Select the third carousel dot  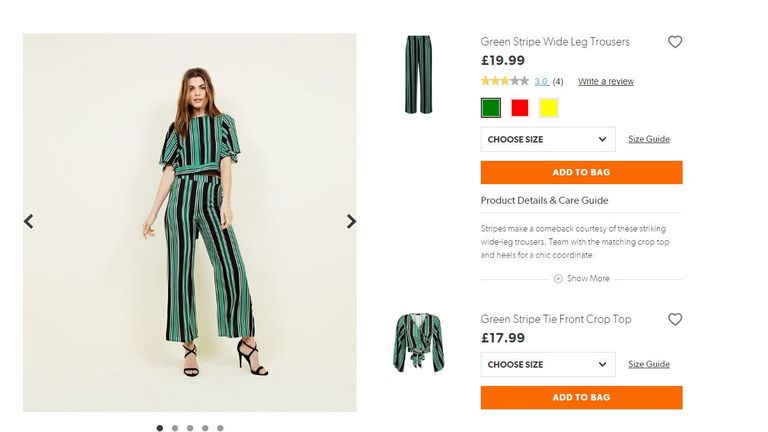[x=190, y=428]
